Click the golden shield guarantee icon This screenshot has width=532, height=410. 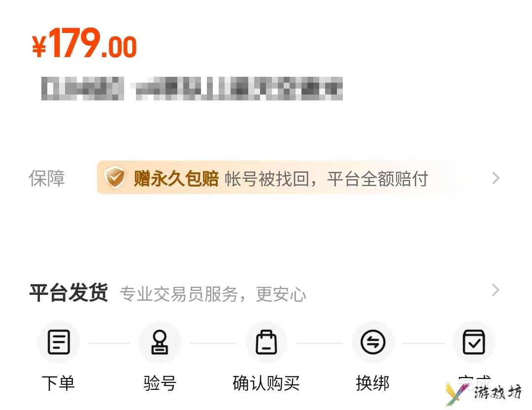[115, 177]
